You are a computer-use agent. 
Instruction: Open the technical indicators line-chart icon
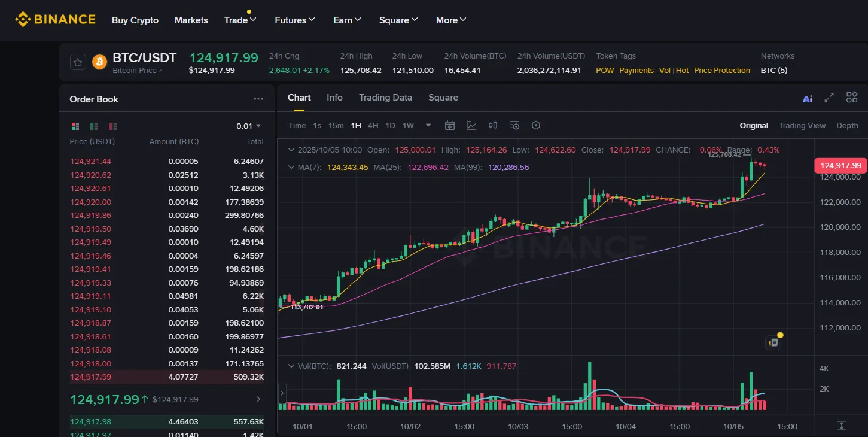pyautogui.click(x=471, y=125)
